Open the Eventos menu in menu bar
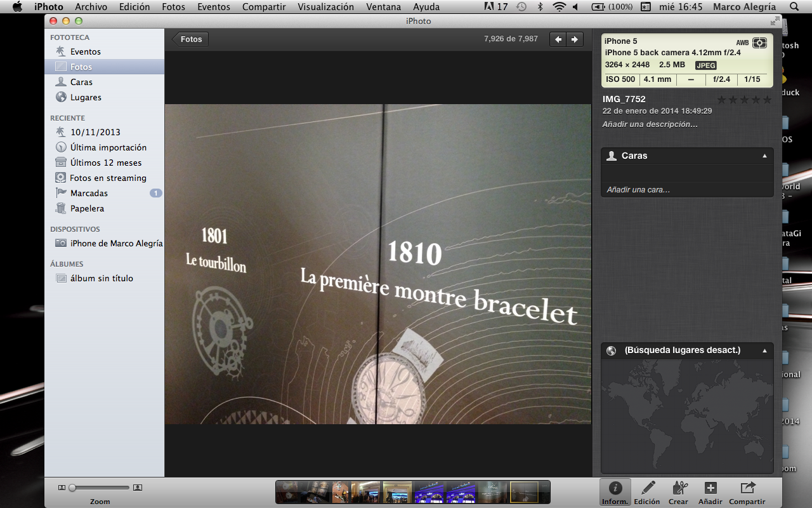The height and width of the screenshot is (508, 812). 213,7
